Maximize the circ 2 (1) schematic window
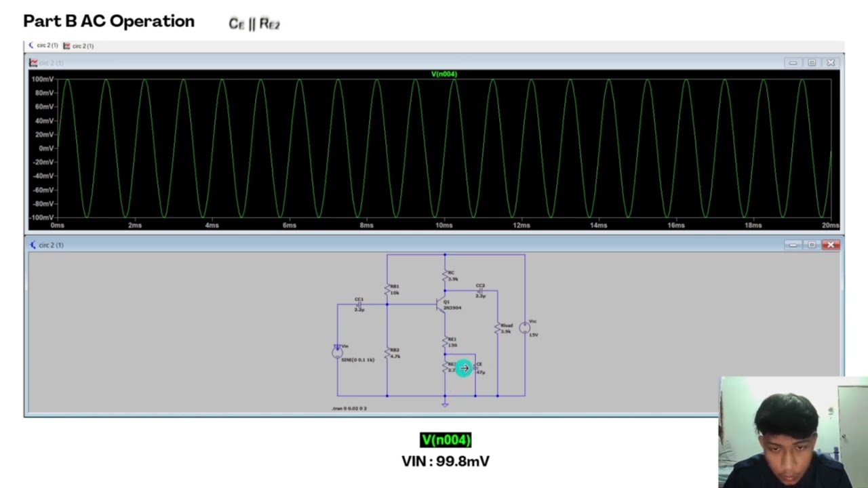This screenshot has height=488, width=868. tap(812, 245)
